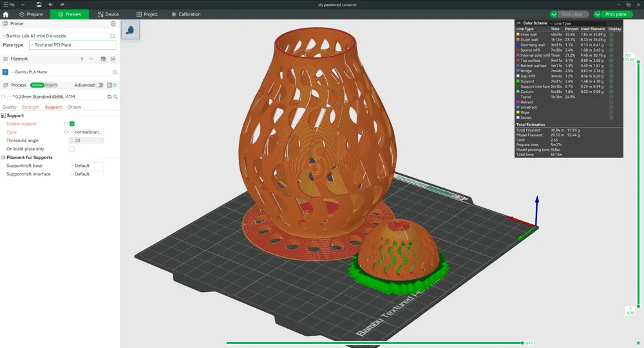Toggle the Advanced mode switch
This screenshot has height=348, width=644.
[99, 85]
